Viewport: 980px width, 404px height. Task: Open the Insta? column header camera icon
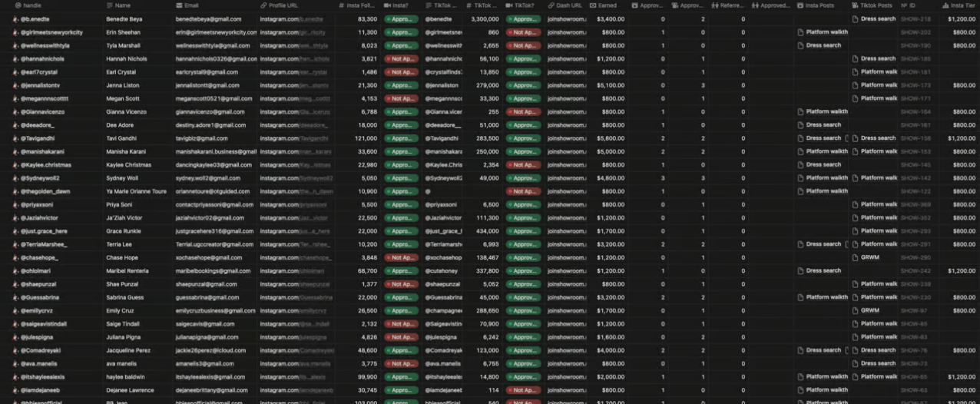pyautogui.click(x=388, y=5)
